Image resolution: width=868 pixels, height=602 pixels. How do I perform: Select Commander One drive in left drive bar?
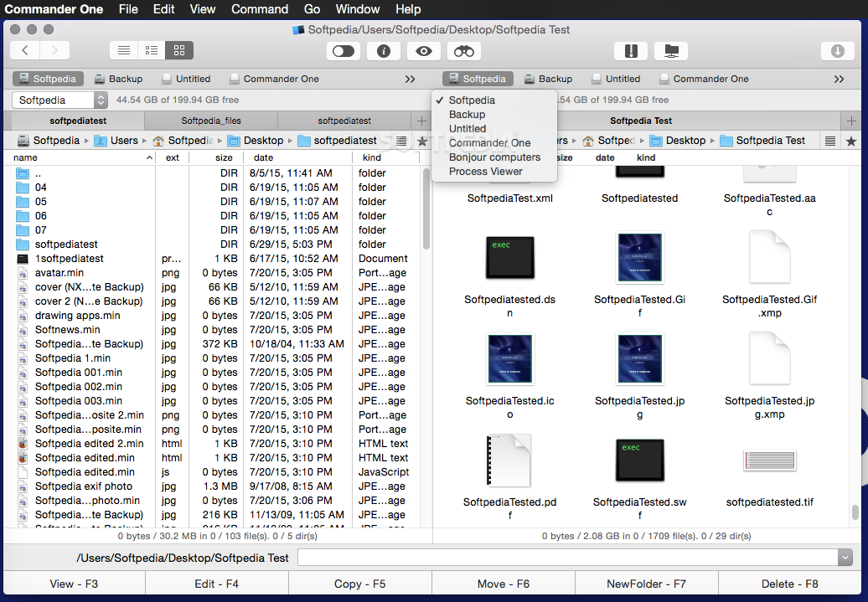tap(274, 79)
